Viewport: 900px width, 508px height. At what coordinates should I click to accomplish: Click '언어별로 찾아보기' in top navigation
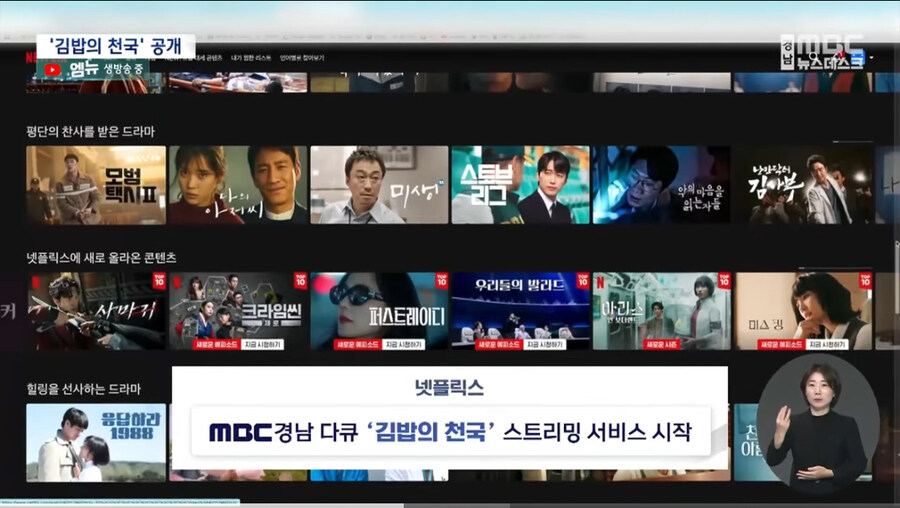click(301, 58)
